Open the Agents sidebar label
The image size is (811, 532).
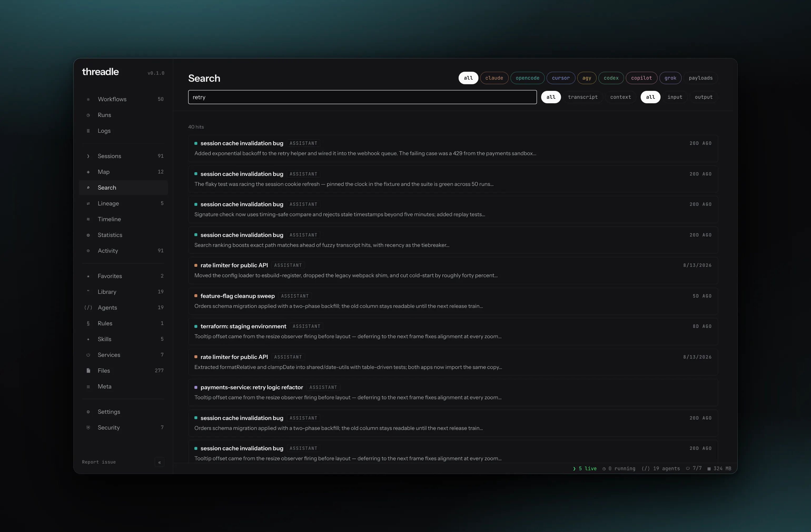[107, 308]
